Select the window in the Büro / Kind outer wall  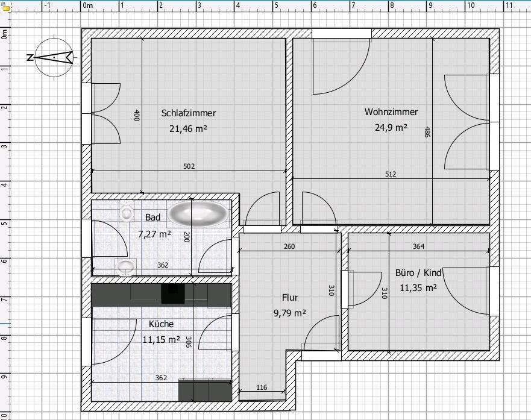click(471, 292)
